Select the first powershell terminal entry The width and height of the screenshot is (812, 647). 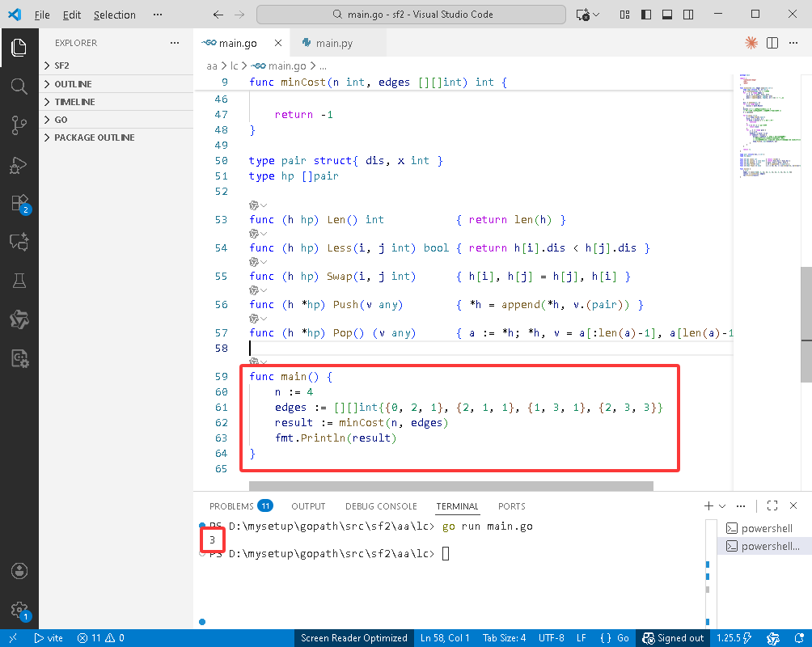[767, 528]
